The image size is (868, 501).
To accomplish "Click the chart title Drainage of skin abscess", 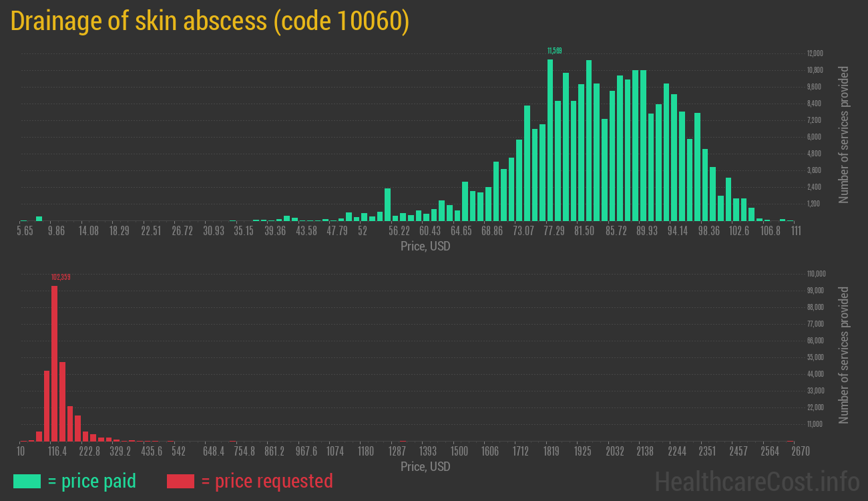I will (210, 22).
